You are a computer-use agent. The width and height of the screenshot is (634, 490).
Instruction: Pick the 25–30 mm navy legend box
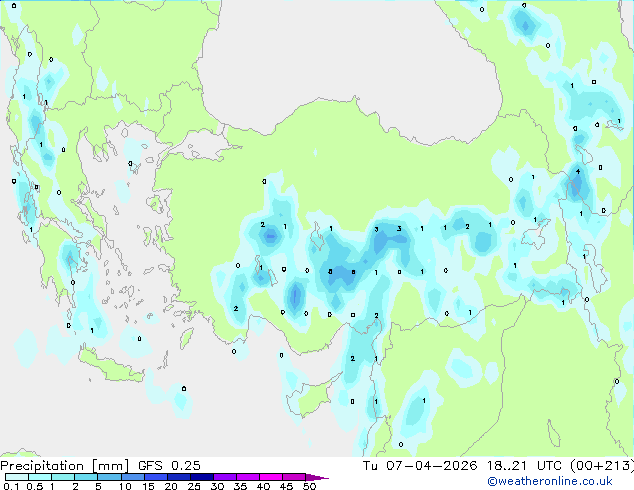202,477
